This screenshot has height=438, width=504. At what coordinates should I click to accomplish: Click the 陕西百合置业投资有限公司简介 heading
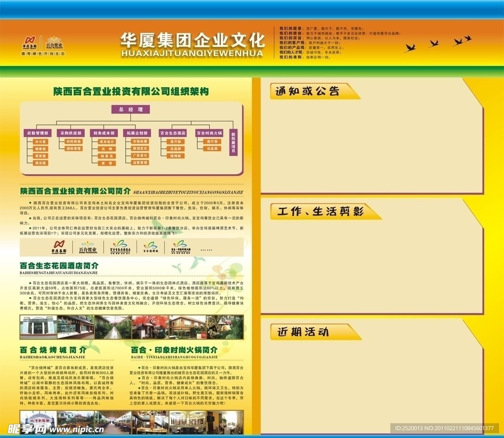point(75,191)
